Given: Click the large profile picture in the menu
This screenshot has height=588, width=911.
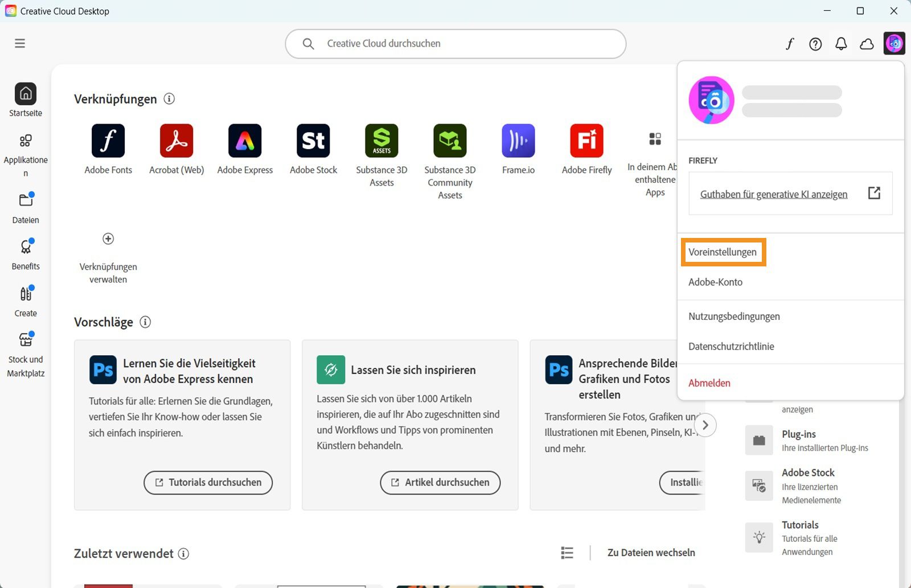Looking at the screenshot, I should [x=711, y=100].
